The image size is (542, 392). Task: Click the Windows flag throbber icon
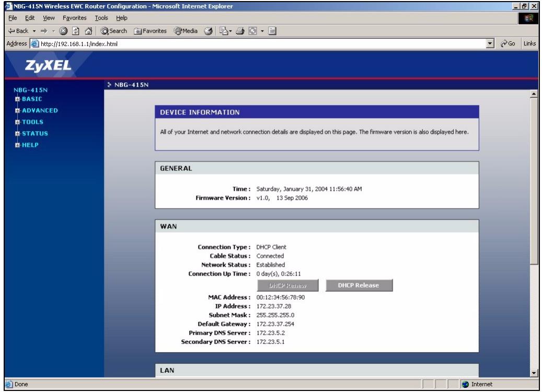pyautogui.click(x=528, y=18)
